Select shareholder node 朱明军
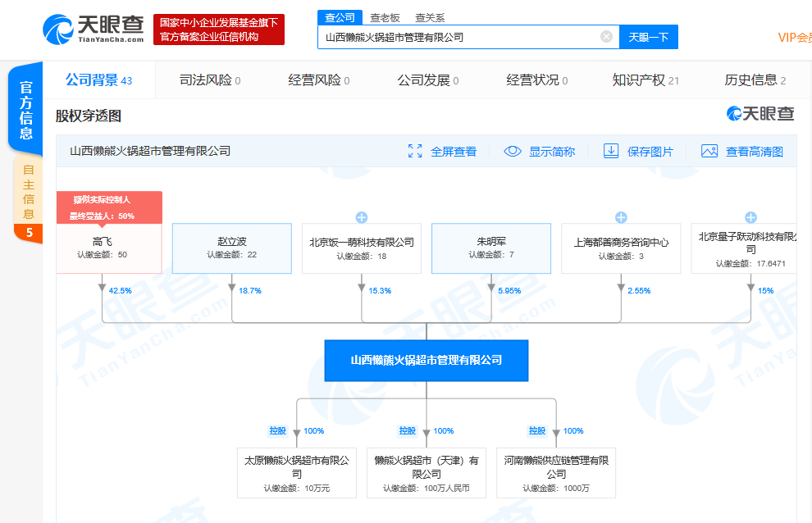 pyautogui.click(x=491, y=248)
